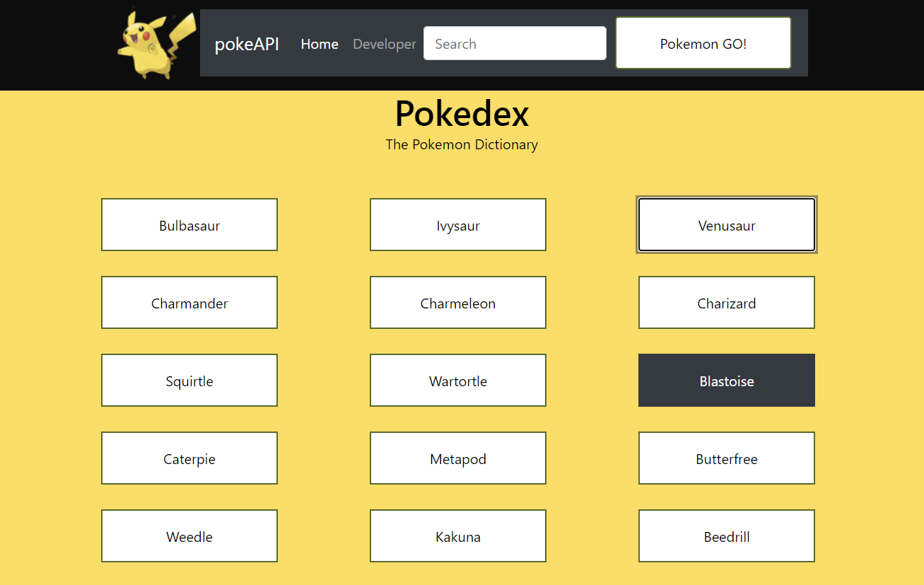Open the Ivysaur entry
Image resolution: width=924 pixels, height=585 pixels.
coord(458,225)
